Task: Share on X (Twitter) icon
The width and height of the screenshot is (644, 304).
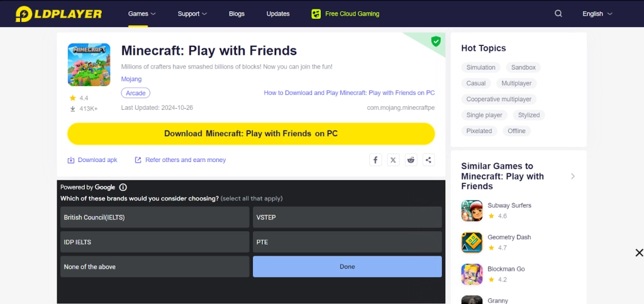Action: (393, 160)
